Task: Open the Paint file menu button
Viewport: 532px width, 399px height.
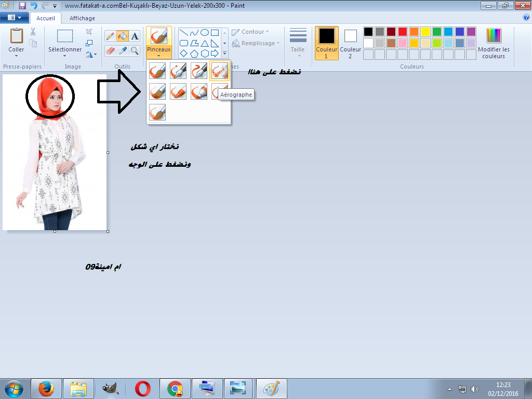Action: 14,18
